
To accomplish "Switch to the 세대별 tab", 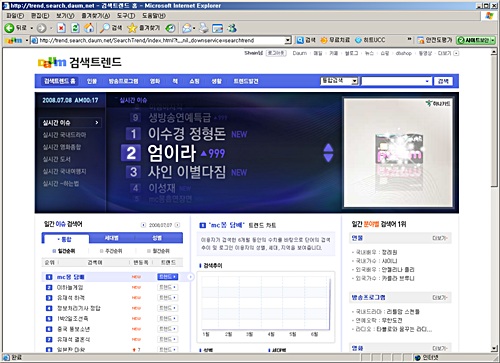I will (112, 238).
